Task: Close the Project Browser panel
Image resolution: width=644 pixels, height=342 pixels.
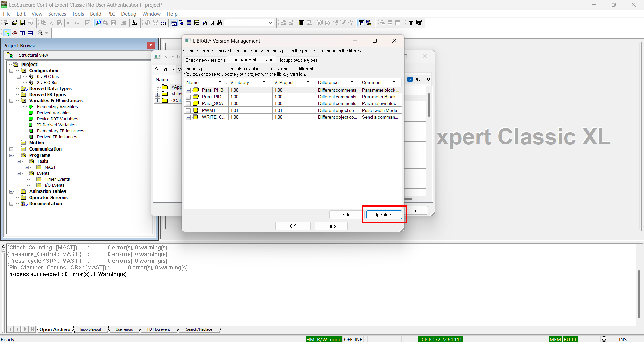Action: tap(151, 45)
